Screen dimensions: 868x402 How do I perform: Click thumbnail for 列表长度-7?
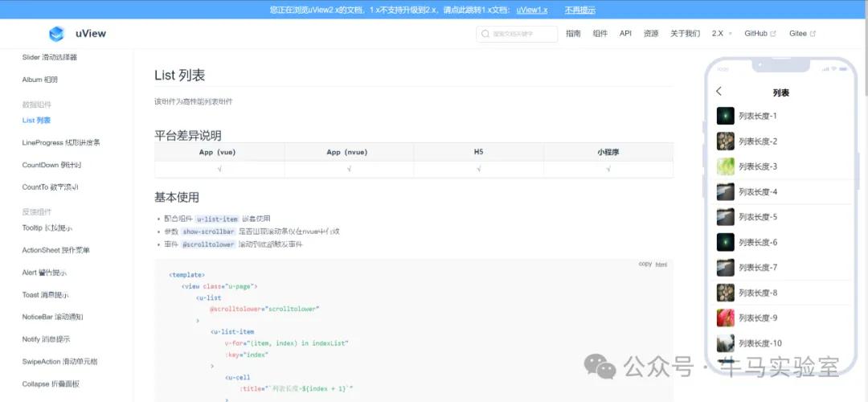725,268
